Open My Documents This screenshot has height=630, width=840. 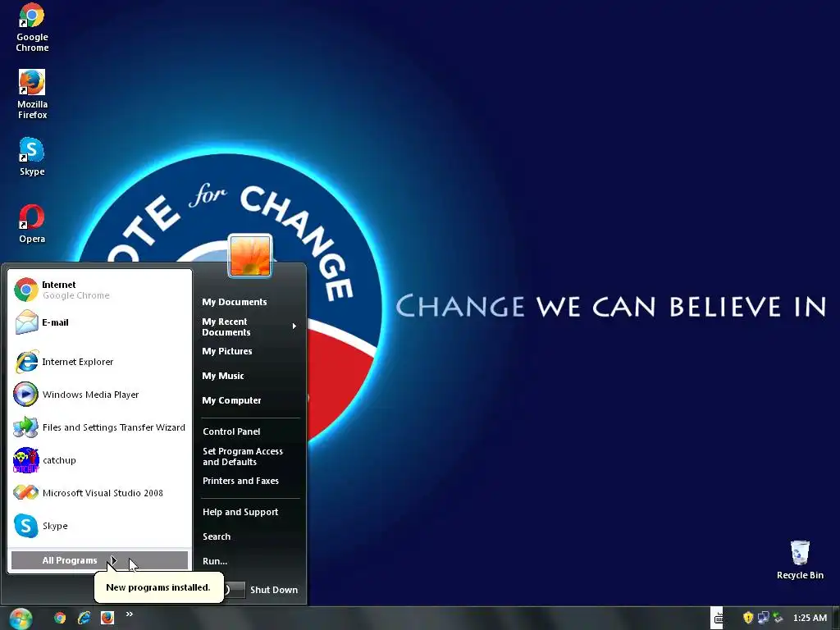(x=234, y=302)
